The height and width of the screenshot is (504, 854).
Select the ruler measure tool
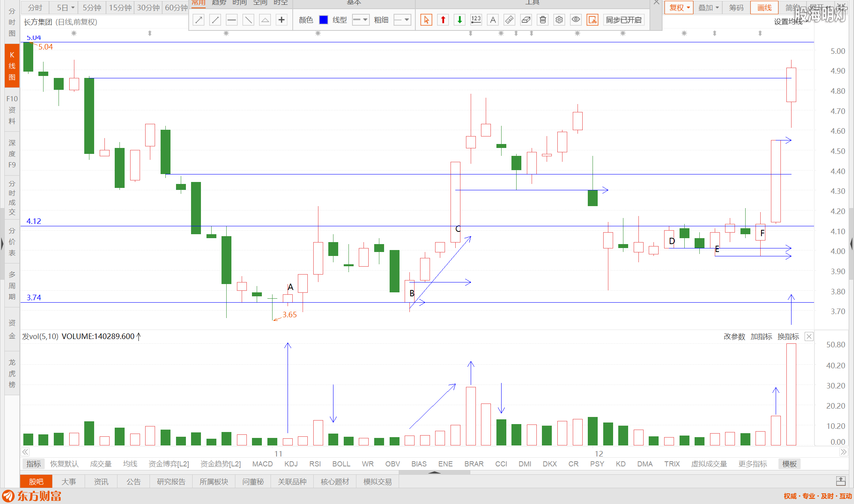pyautogui.click(x=509, y=20)
